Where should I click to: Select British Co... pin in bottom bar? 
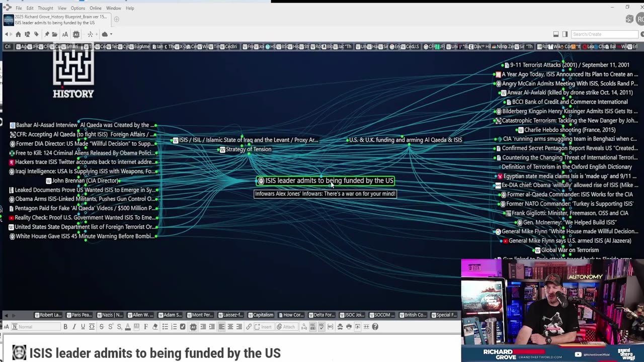point(413,315)
